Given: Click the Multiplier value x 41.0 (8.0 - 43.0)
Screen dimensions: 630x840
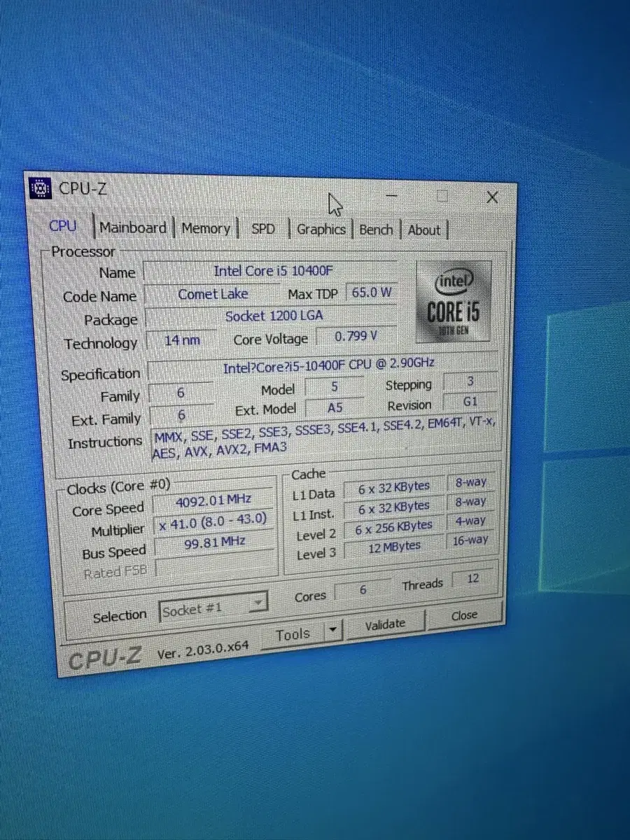Looking at the screenshot, I should pyautogui.click(x=213, y=521).
